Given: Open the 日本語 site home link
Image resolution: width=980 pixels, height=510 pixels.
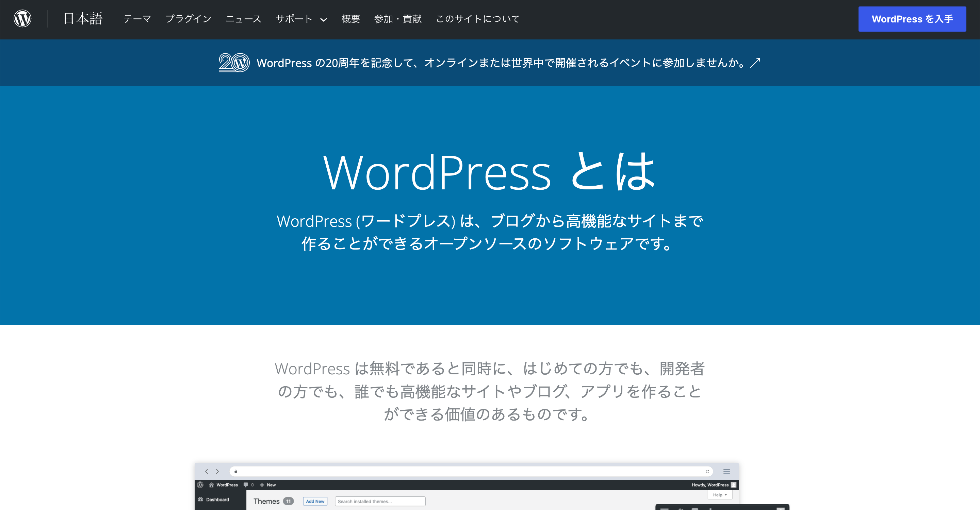Looking at the screenshot, I should (x=83, y=19).
